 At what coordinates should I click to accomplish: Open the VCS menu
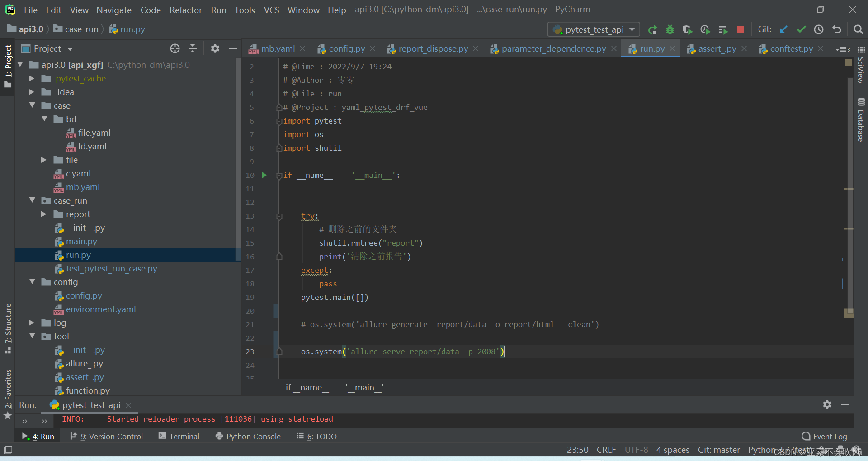(x=272, y=10)
